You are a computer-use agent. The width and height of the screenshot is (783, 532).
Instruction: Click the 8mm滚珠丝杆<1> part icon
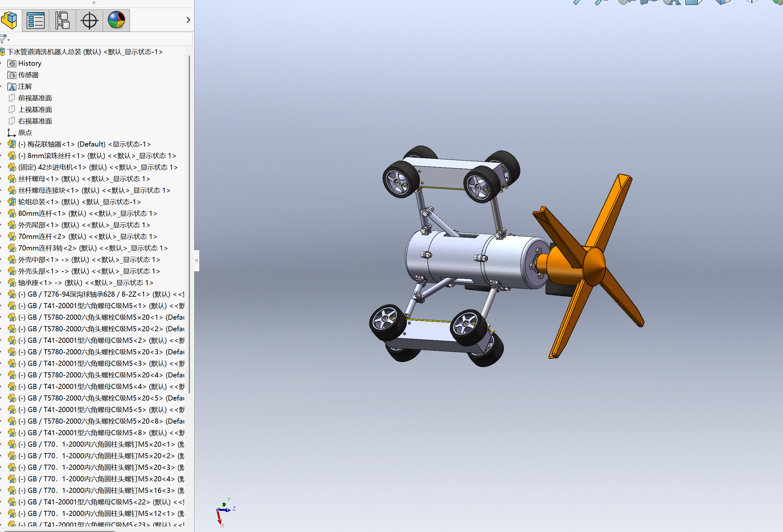(12, 156)
